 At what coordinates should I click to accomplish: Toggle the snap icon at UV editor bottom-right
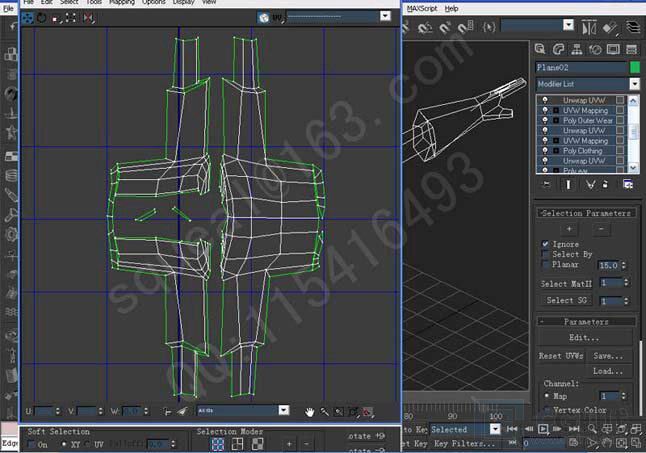[367, 411]
